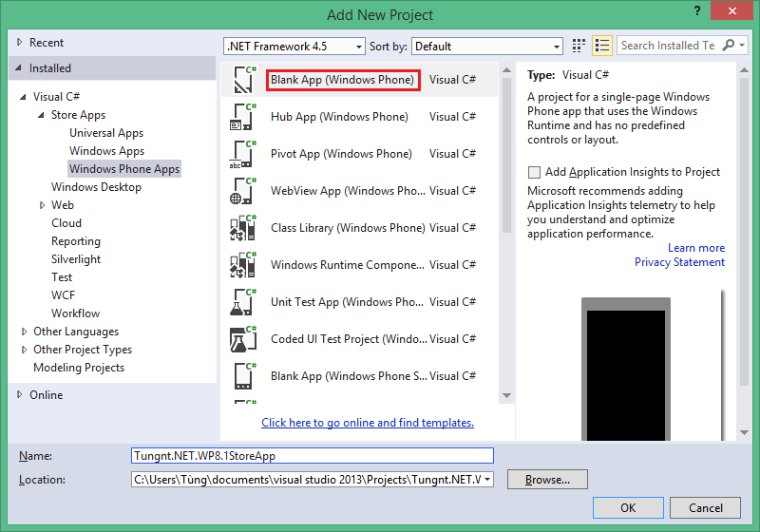The height and width of the screenshot is (532, 760).
Task: Switch to small icons view
Action: pyautogui.click(x=579, y=46)
